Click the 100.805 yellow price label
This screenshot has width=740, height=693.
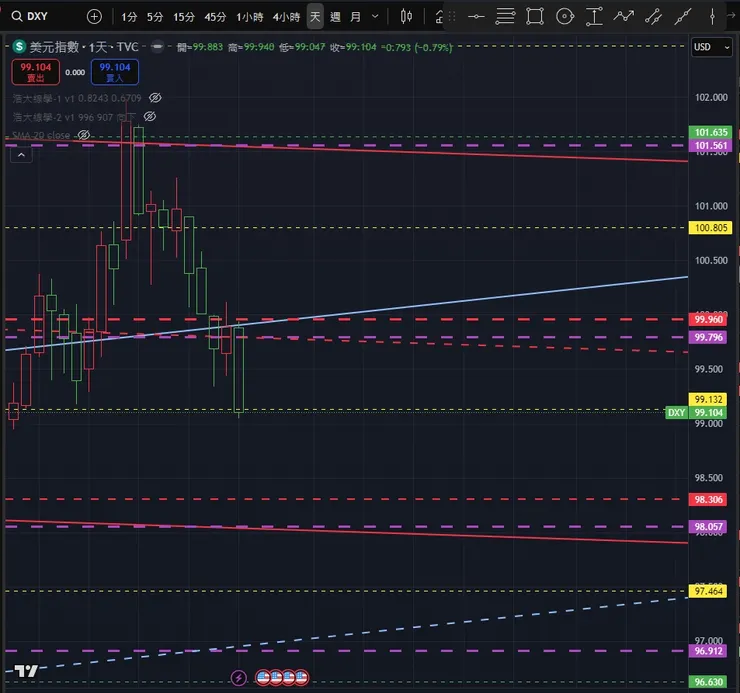(711, 228)
